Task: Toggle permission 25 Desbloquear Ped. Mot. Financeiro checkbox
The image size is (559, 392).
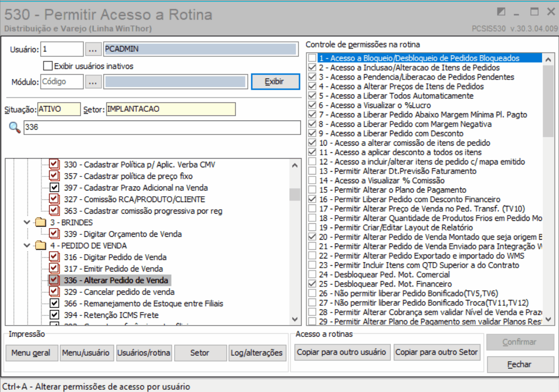Action: click(x=312, y=284)
